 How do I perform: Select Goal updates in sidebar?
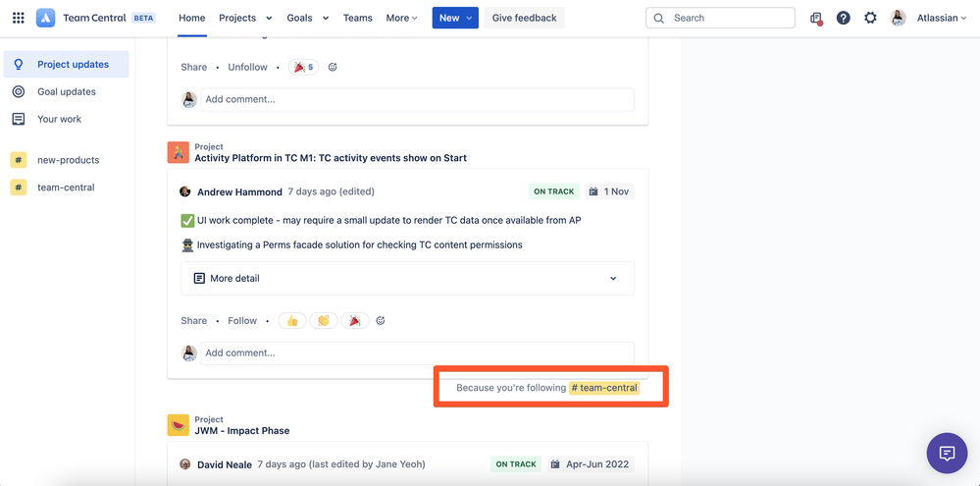click(x=67, y=92)
